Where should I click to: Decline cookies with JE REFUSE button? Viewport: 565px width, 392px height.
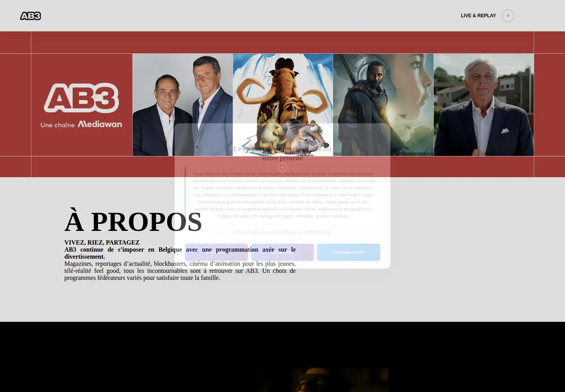click(282, 252)
